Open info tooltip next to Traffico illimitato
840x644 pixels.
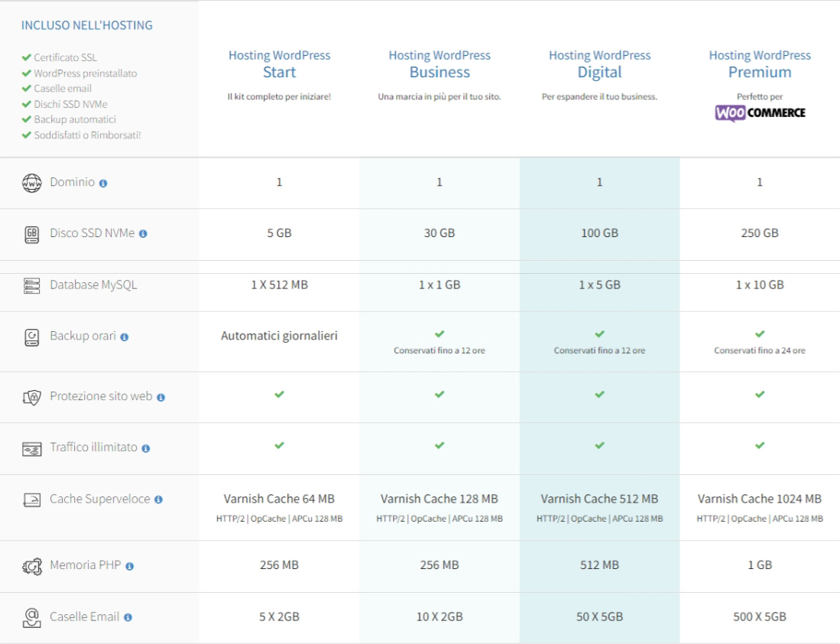[146, 448]
